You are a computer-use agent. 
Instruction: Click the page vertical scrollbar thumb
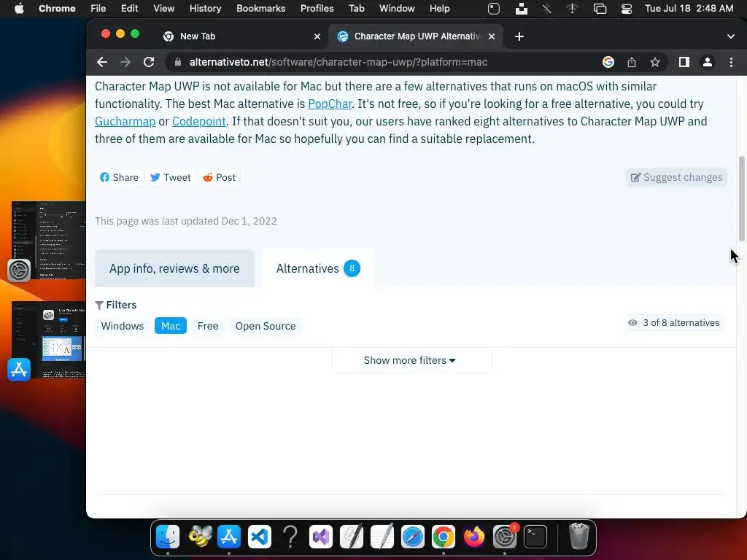(741, 198)
